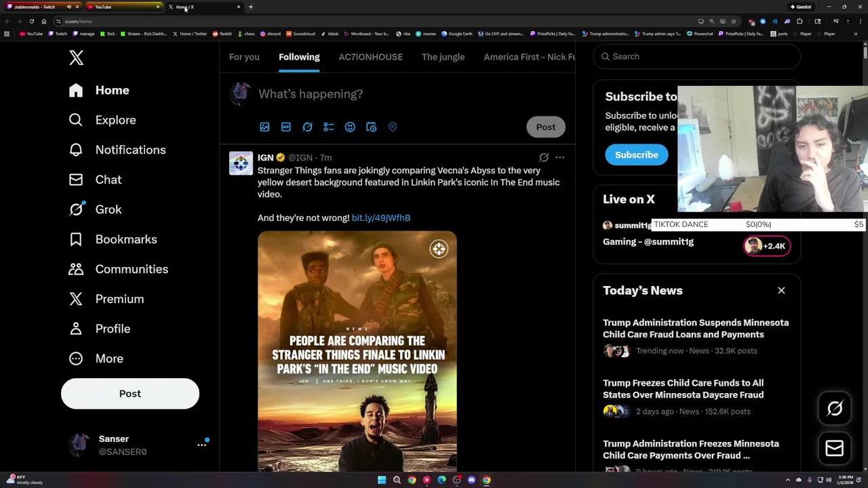Click the X logo in the sidebar

pos(76,58)
